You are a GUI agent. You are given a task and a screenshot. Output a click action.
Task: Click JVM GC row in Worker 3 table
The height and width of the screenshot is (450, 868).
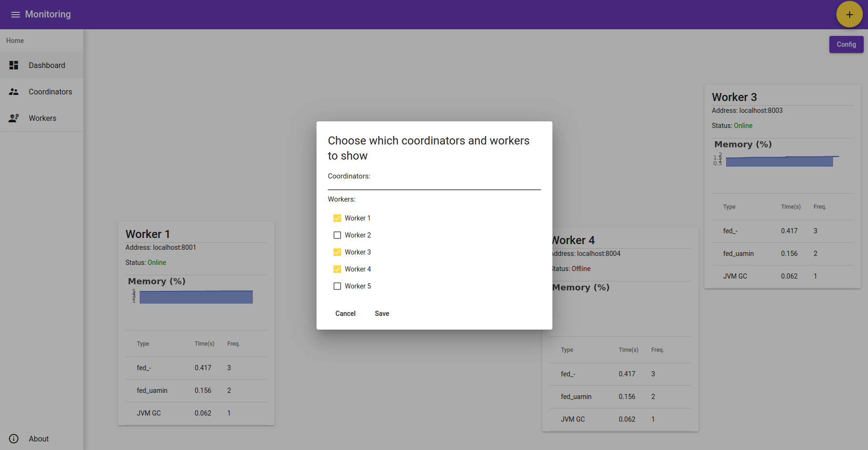click(x=783, y=276)
